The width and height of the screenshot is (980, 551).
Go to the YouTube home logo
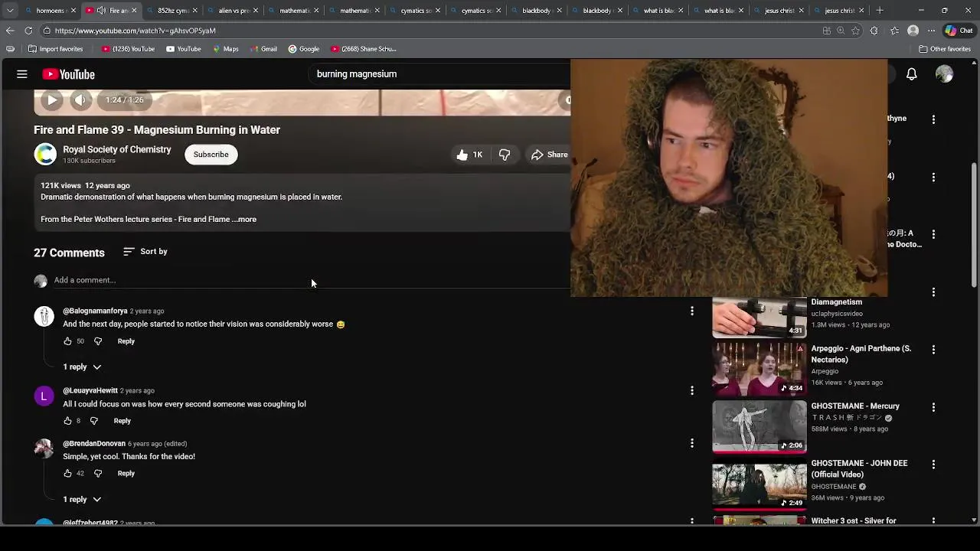click(x=69, y=74)
